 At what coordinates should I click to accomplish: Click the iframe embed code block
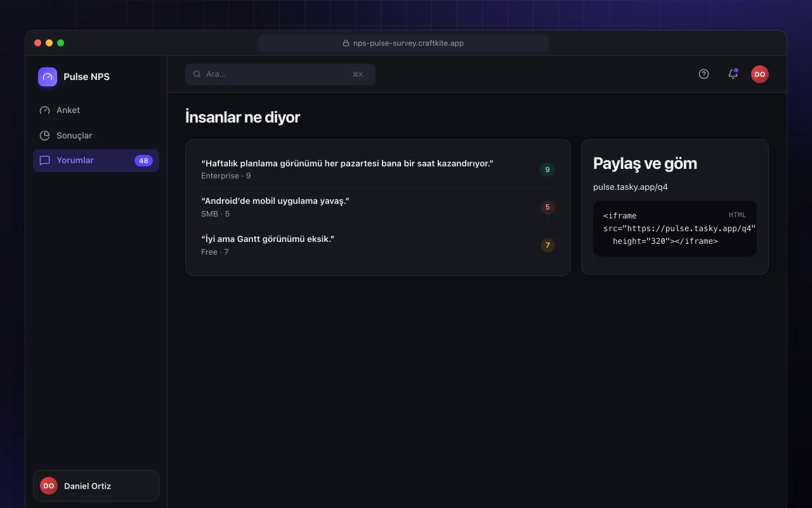pos(675,229)
